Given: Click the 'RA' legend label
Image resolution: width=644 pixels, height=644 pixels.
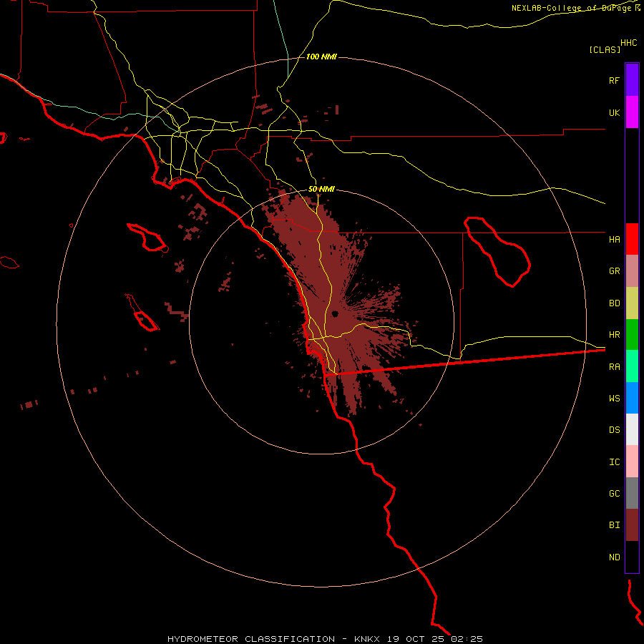Looking at the screenshot, I should click(614, 367).
